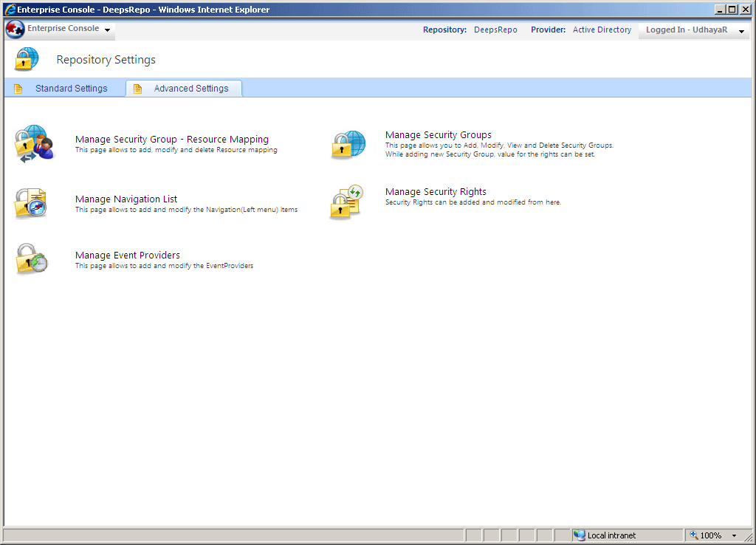Click the DeepsRepo repository name
The width and height of the screenshot is (756, 545).
pos(495,30)
